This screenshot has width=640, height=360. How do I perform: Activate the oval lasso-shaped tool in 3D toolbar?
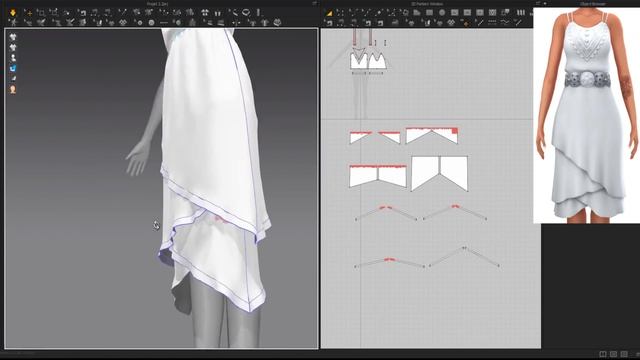pyautogui.click(x=246, y=13)
